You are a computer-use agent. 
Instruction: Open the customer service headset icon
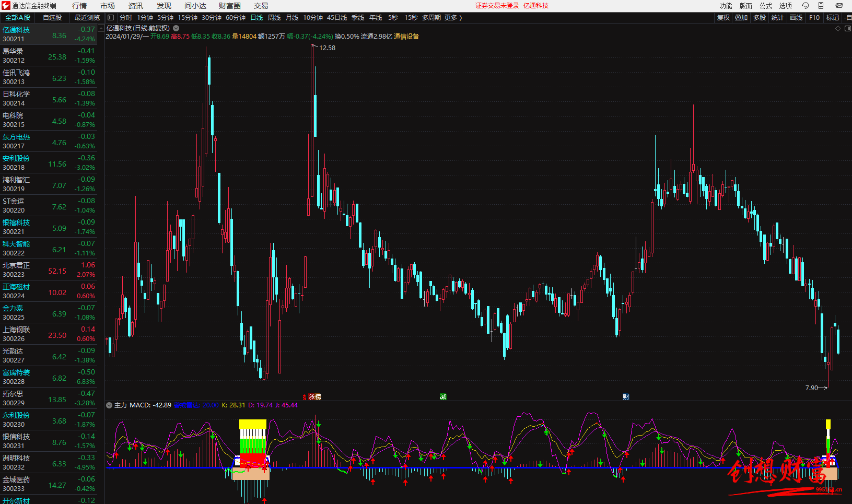(805, 6)
